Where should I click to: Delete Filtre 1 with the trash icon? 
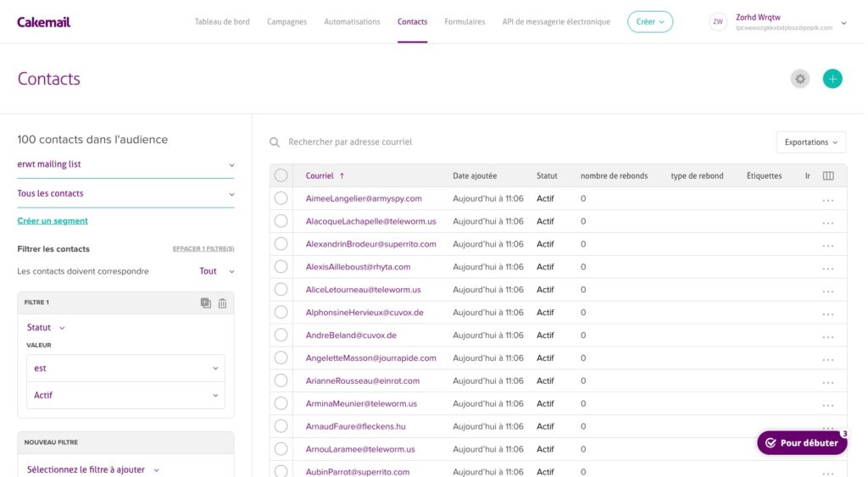[x=222, y=302]
